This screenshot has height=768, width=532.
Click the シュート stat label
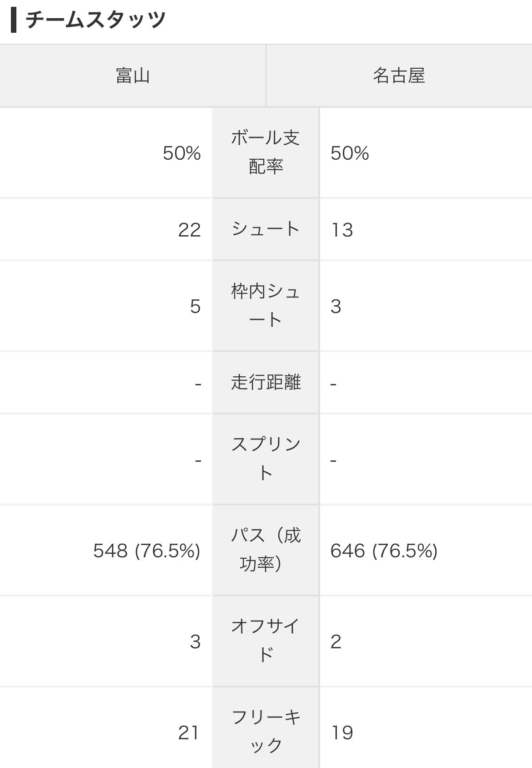coord(266,229)
